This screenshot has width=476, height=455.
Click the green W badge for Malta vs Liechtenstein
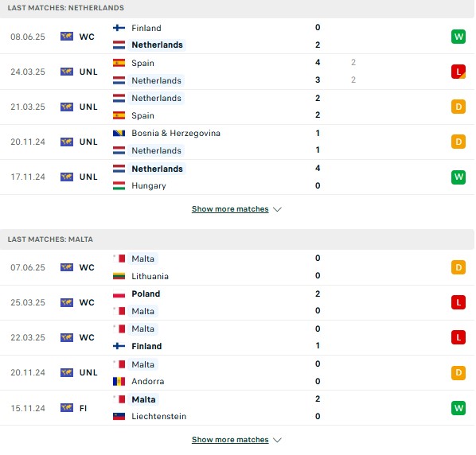click(458, 408)
